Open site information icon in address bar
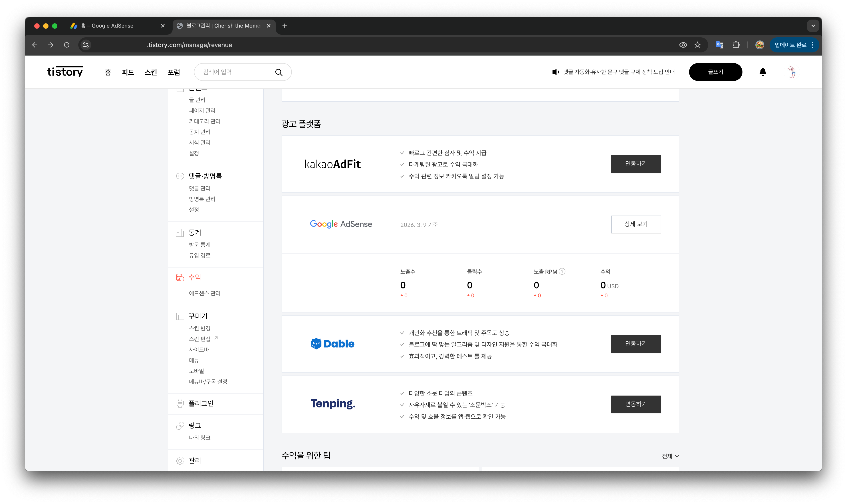This screenshot has width=847, height=504. tap(86, 45)
